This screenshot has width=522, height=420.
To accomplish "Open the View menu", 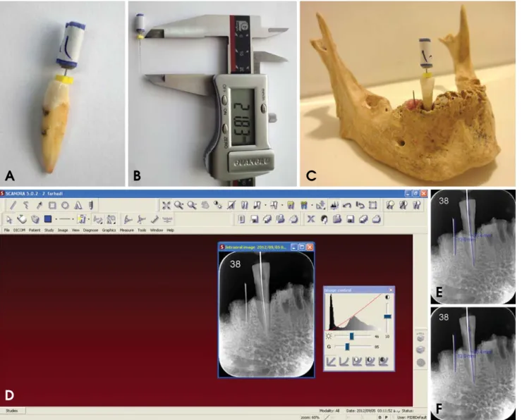I will [x=75, y=230].
